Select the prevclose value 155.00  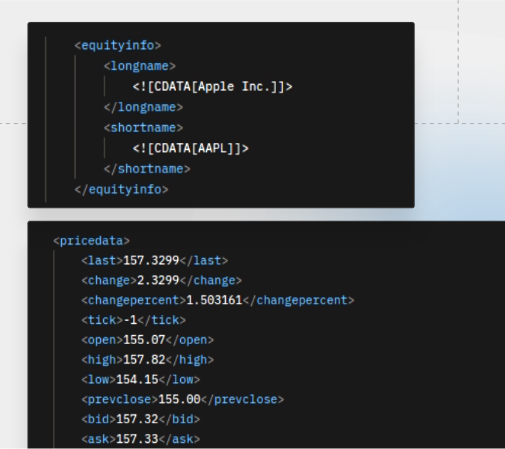179,399
